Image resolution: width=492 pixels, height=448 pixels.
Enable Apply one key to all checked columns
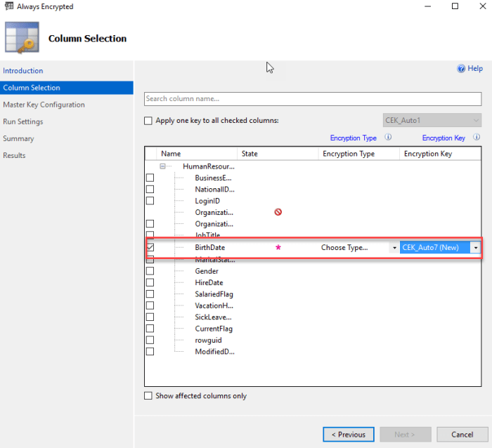pos(148,121)
